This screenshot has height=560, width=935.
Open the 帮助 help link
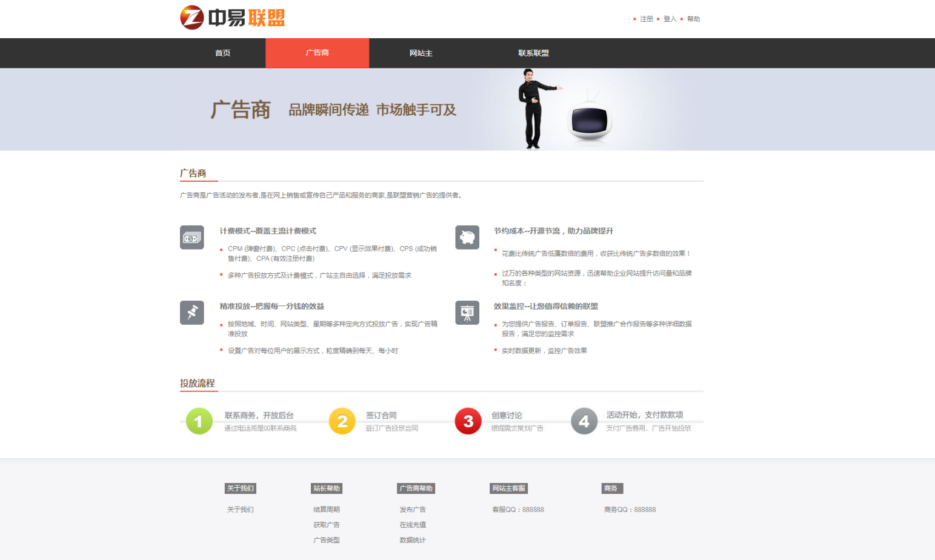coord(693,19)
